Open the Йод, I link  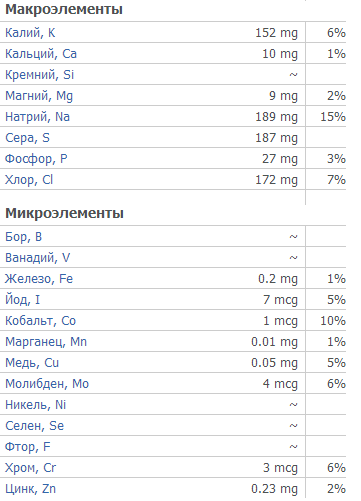(x=22, y=300)
